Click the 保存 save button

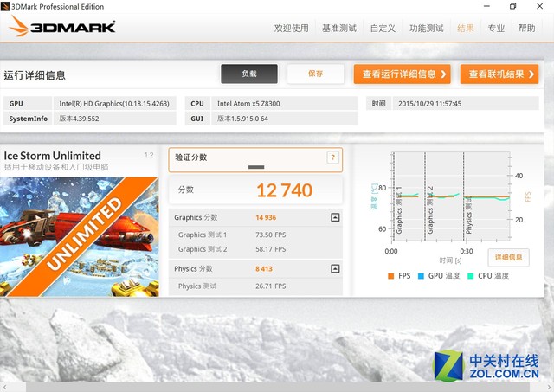click(315, 74)
